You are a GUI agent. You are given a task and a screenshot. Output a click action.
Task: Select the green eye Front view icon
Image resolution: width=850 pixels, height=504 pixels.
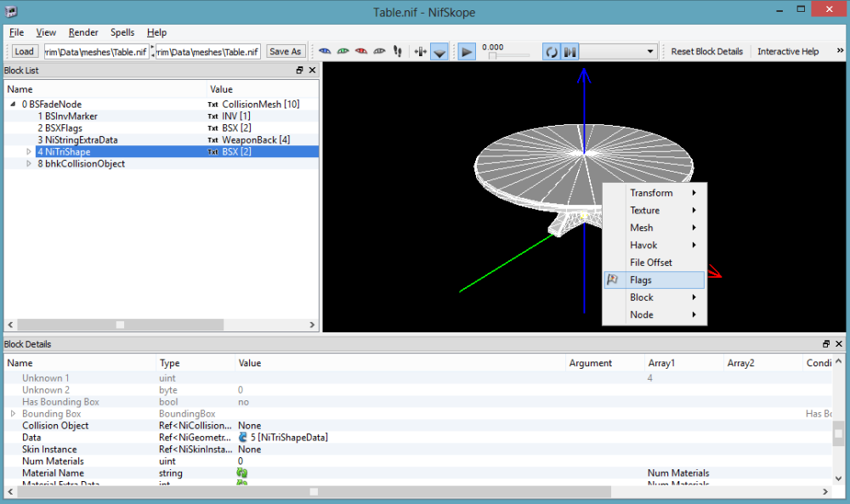(x=343, y=52)
